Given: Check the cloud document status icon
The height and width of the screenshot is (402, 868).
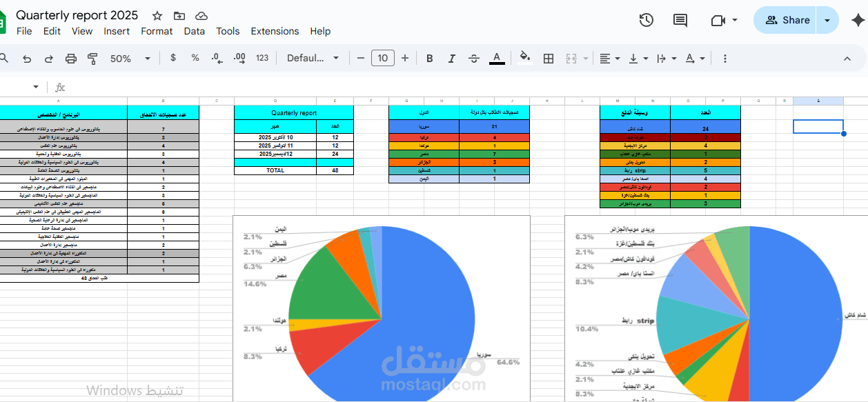Looking at the screenshot, I should pos(201,16).
